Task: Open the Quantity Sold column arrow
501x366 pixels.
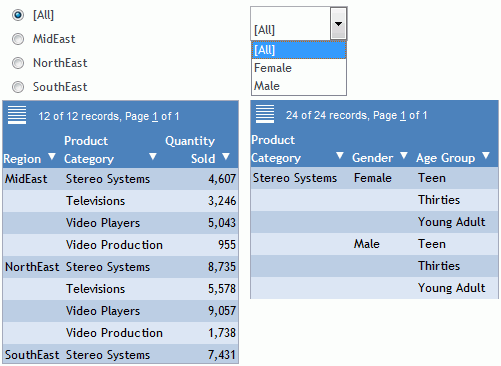Action: [x=226, y=156]
